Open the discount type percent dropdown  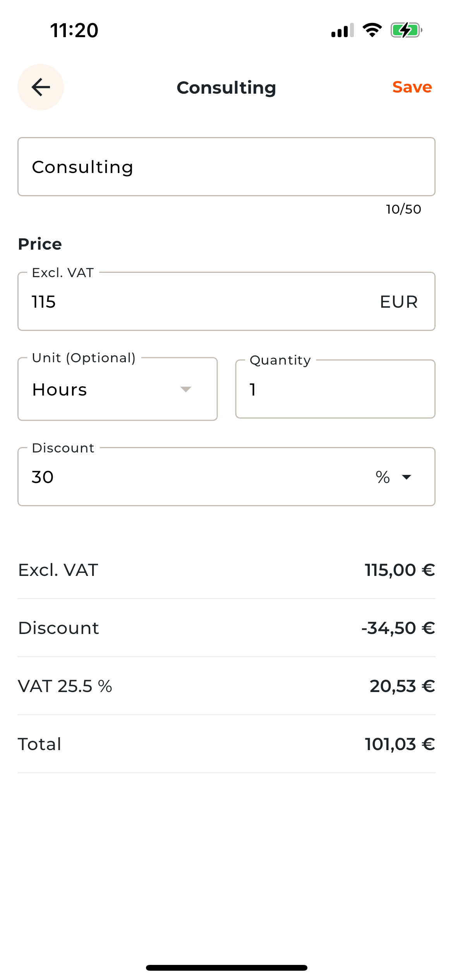[x=407, y=477]
